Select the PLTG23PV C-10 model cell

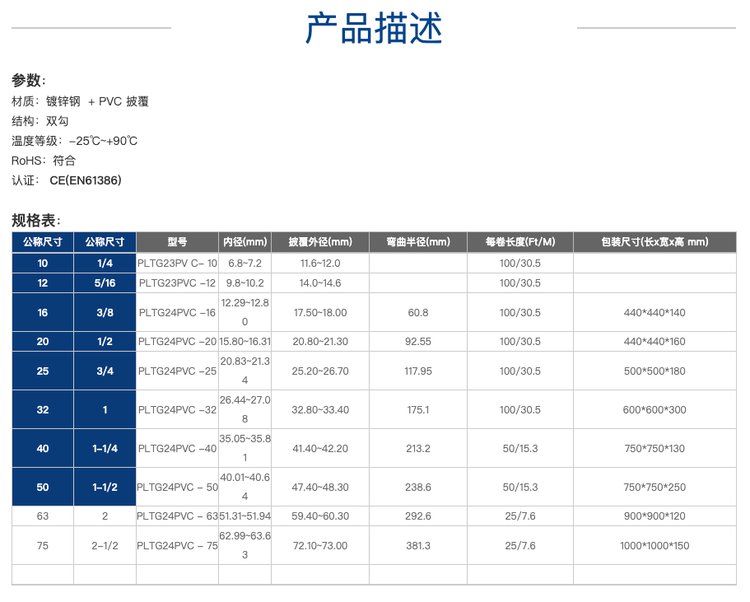coord(177,262)
